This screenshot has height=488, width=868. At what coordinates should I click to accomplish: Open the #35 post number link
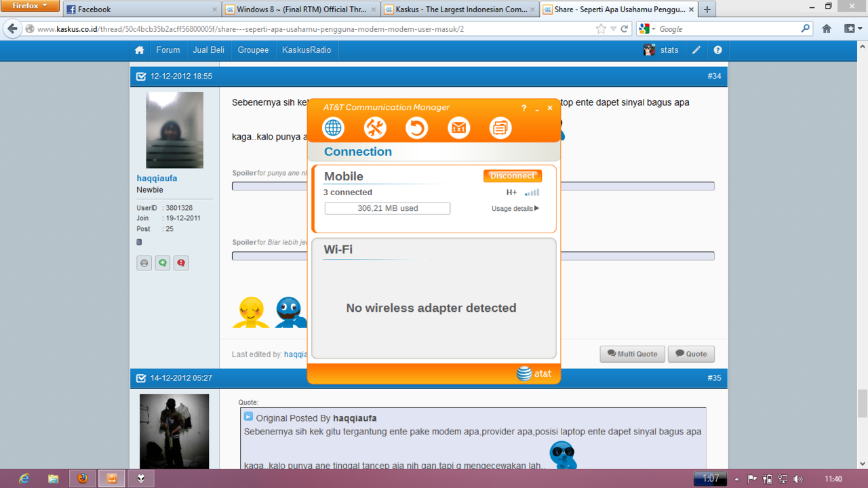coord(714,378)
